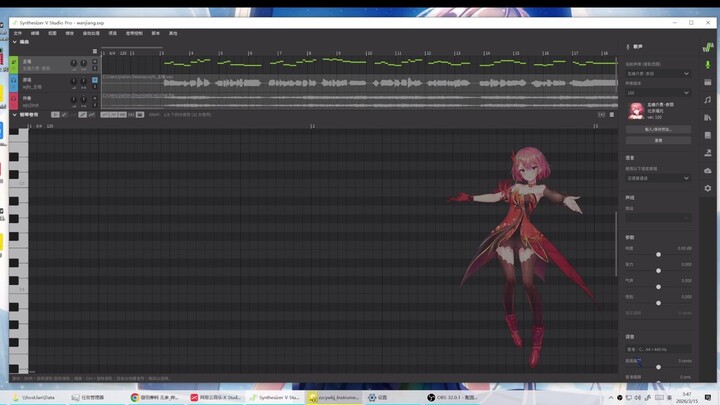Adjust the first knob on blue track
Screen dimensions: 720x405
(x=73, y=81)
